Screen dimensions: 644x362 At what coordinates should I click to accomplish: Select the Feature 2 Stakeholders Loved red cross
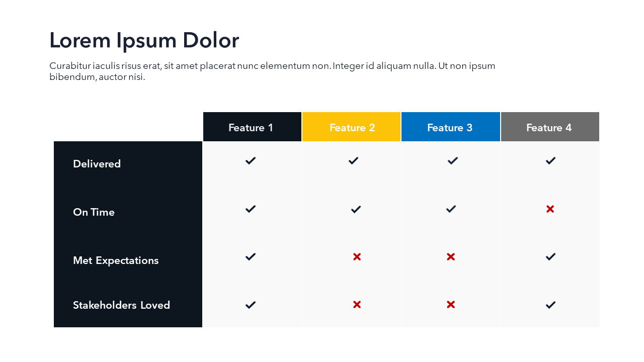(357, 304)
